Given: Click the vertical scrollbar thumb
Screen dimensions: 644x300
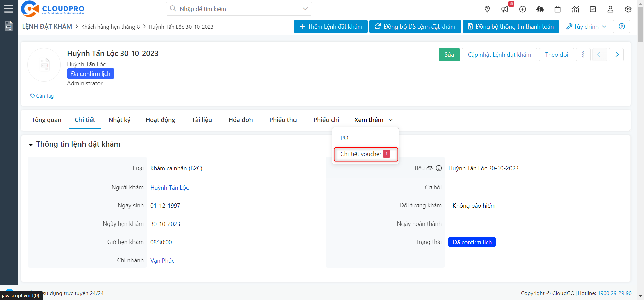Looking at the screenshot, I should [640, 24].
